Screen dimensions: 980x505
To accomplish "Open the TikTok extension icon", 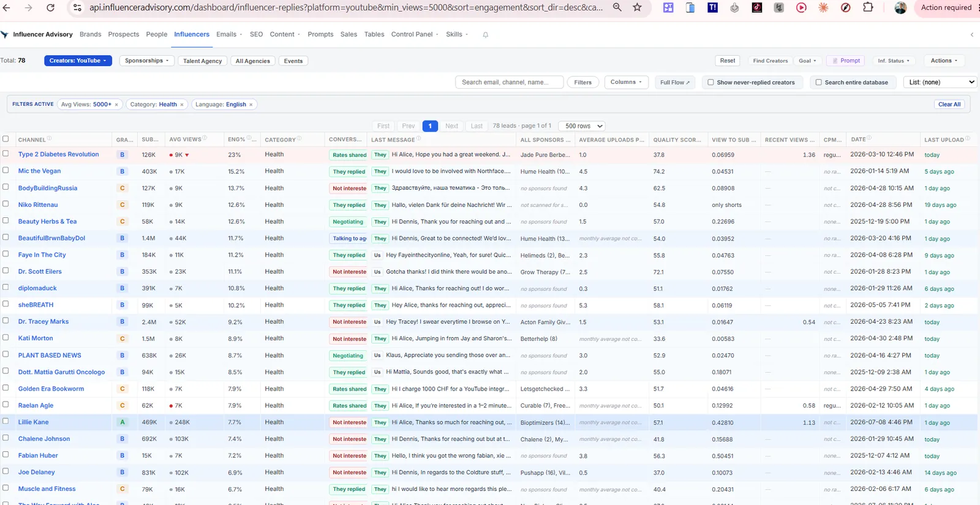I will [x=757, y=7].
